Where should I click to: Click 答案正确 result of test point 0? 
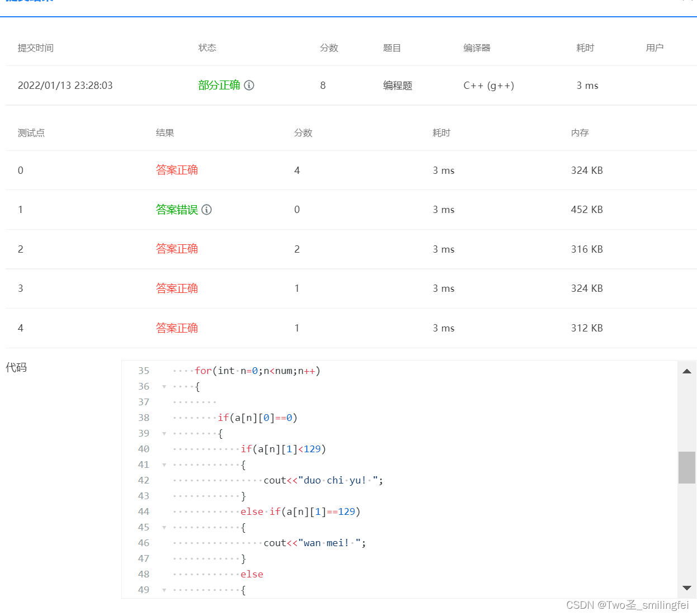point(177,170)
